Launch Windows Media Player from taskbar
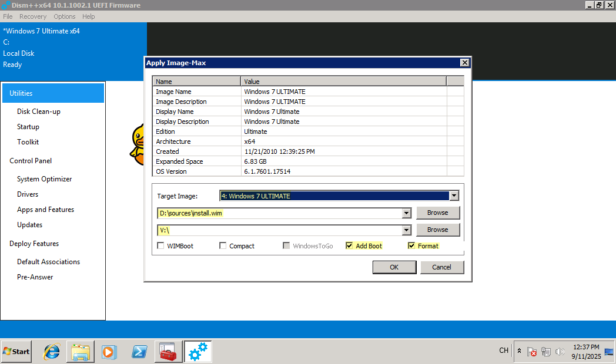The width and height of the screenshot is (616, 364). point(109,352)
